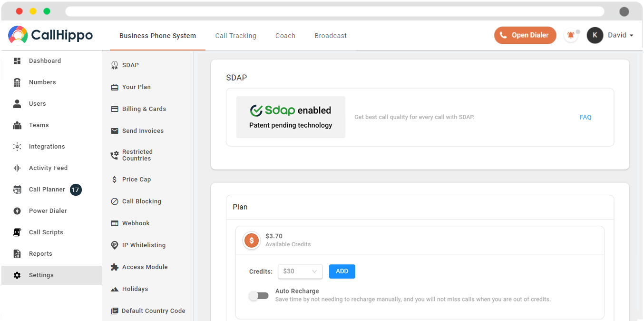Go to the Broadcast tab
Image resolution: width=644 pixels, height=321 pixels.
coord(331,36)
